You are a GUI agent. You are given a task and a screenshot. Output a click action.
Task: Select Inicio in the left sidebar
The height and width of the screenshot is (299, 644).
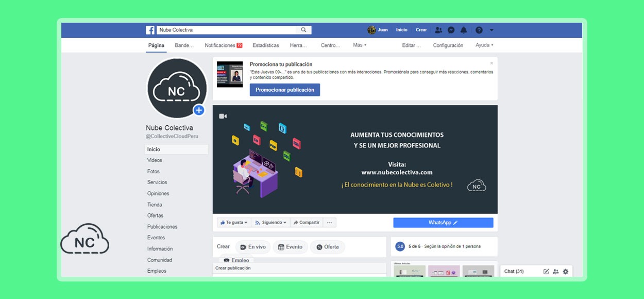[x=177, y=149]
